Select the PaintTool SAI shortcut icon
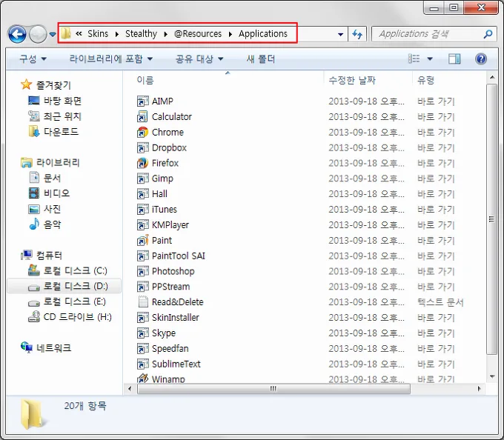Image resolution: width=504 pixels, height=440 pixels. tap(143, 256)
